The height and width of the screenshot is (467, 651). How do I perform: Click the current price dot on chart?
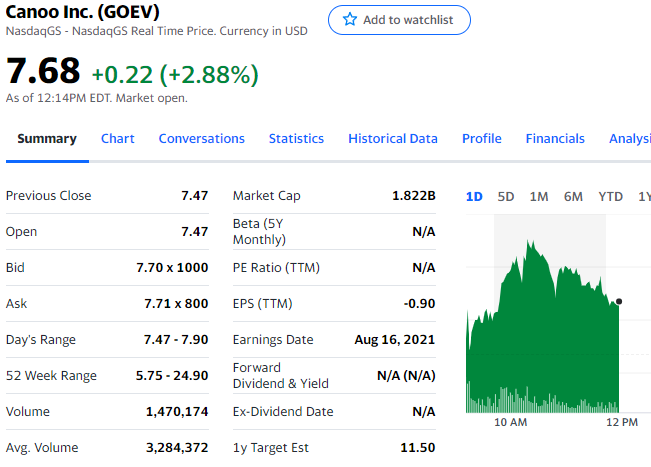click(619, 301)
